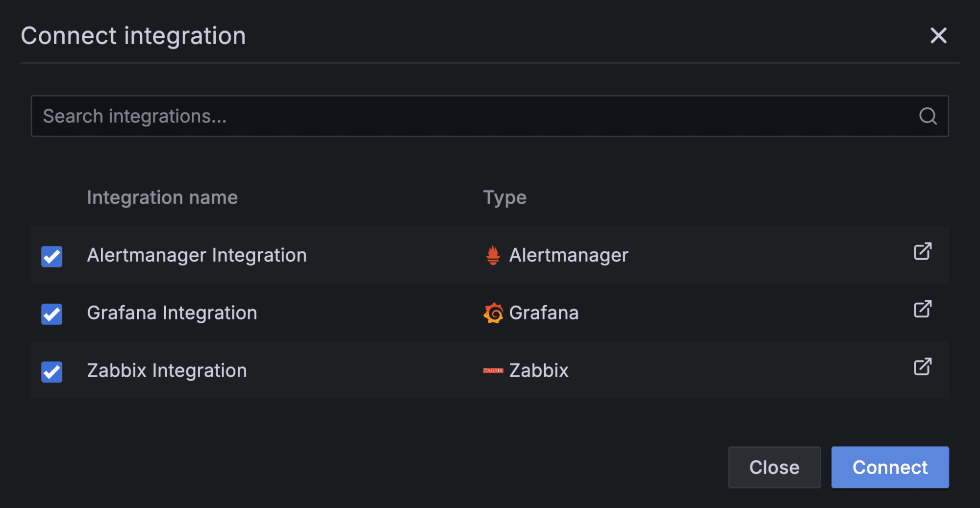
Task: Select the Alertmanager Integration name
Action: coord(197,255)
